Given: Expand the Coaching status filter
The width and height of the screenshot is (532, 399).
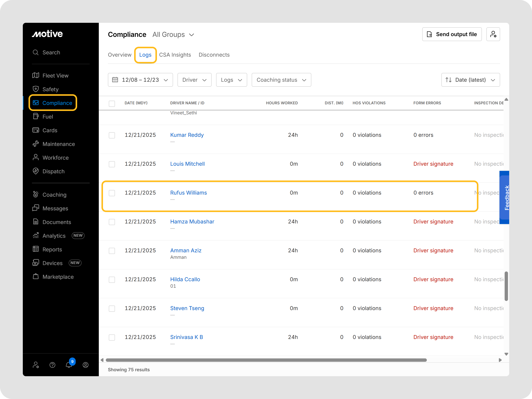Looking at the screenshot, I should 281,80.
